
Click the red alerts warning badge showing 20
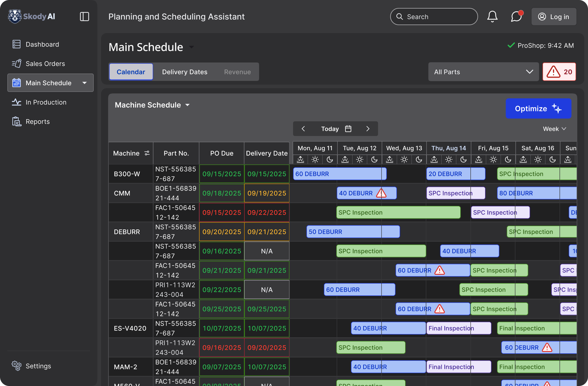point(559,72)
